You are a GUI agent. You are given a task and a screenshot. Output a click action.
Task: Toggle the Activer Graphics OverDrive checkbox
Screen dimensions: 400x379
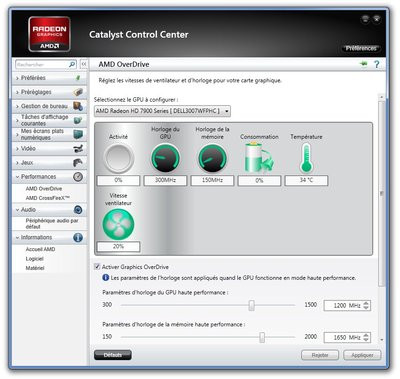coord(97,266)
